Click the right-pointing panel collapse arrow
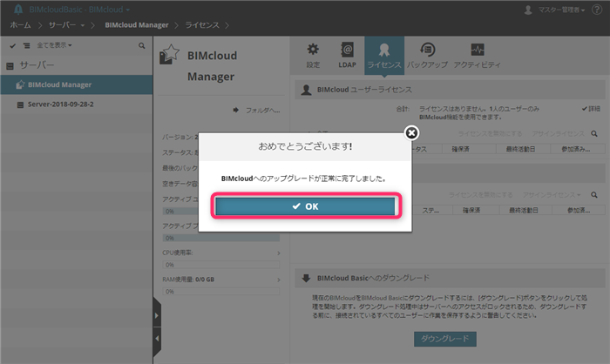Image resolution: width=610 pixels, height=364 pixels. tap(157, 315)
